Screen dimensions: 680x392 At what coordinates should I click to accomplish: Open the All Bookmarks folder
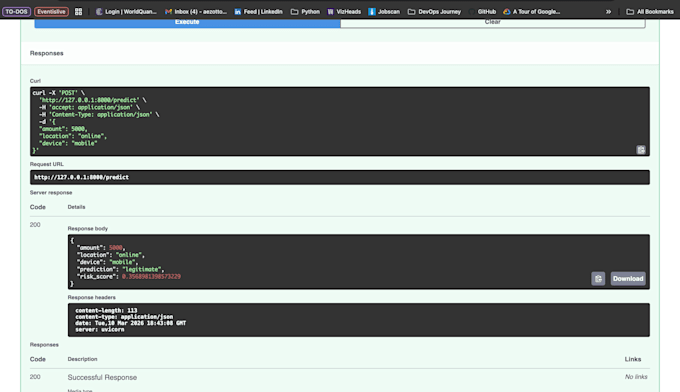coord(650,12)
